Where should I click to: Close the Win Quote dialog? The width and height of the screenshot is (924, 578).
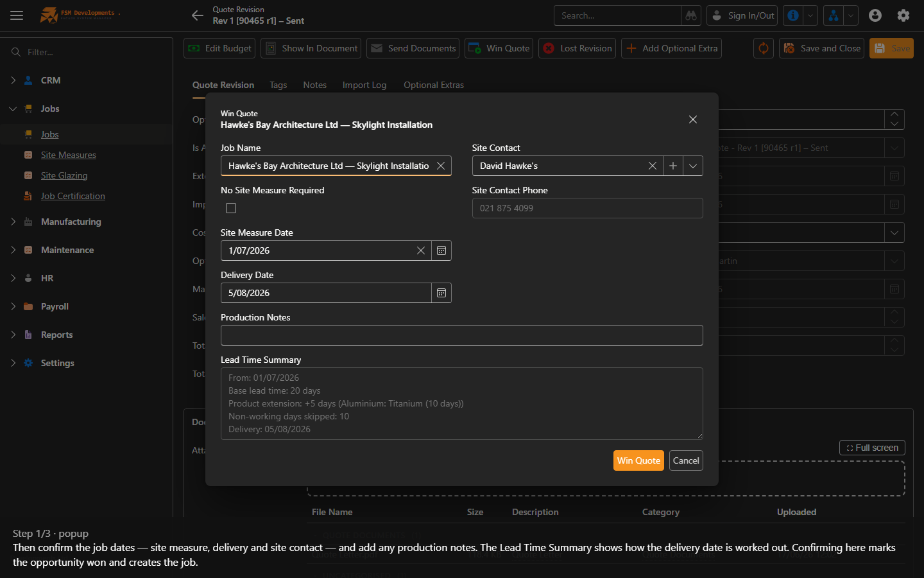point(693,119)
